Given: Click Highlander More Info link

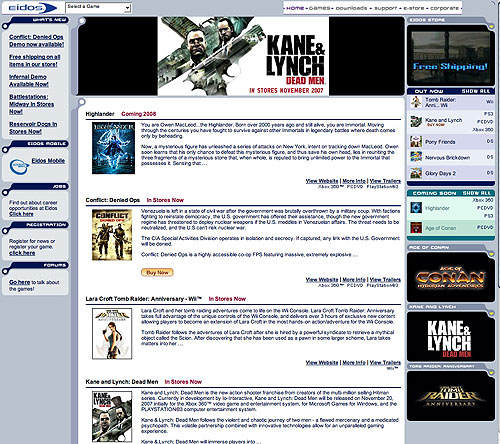Looking at the screenshot, I should pos(354,181).
